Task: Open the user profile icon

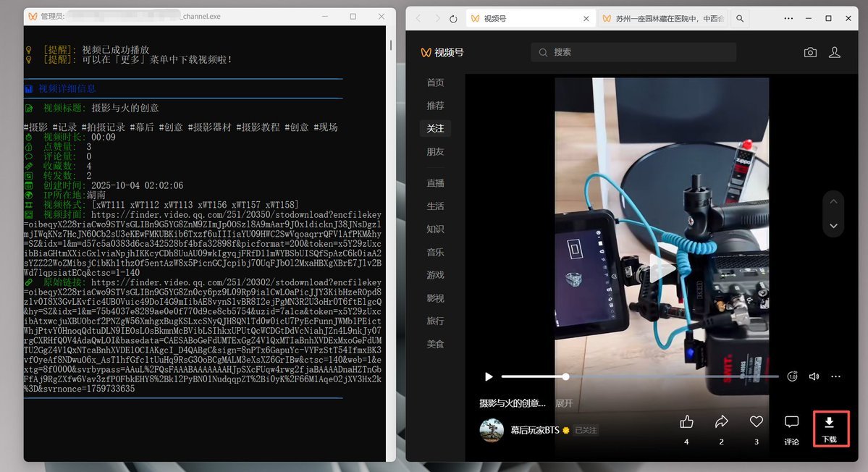Action: pyautogui.click(x=834, y=53)
